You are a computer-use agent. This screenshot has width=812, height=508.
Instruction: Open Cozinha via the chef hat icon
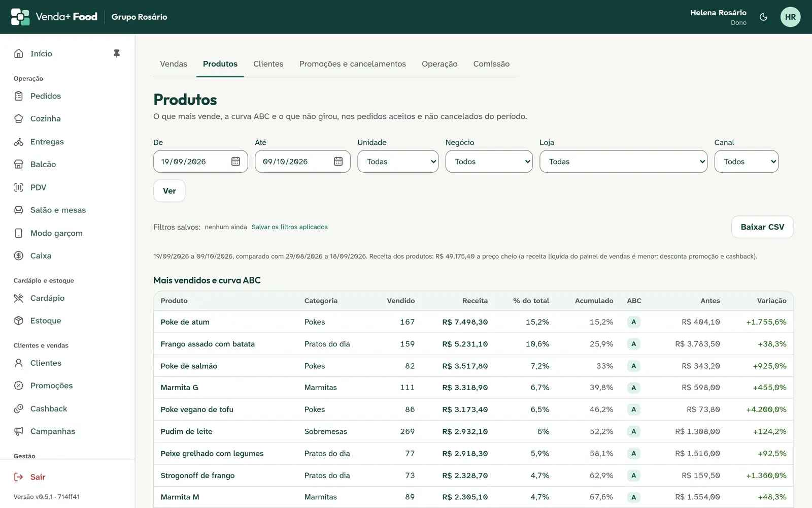[19, 118]
